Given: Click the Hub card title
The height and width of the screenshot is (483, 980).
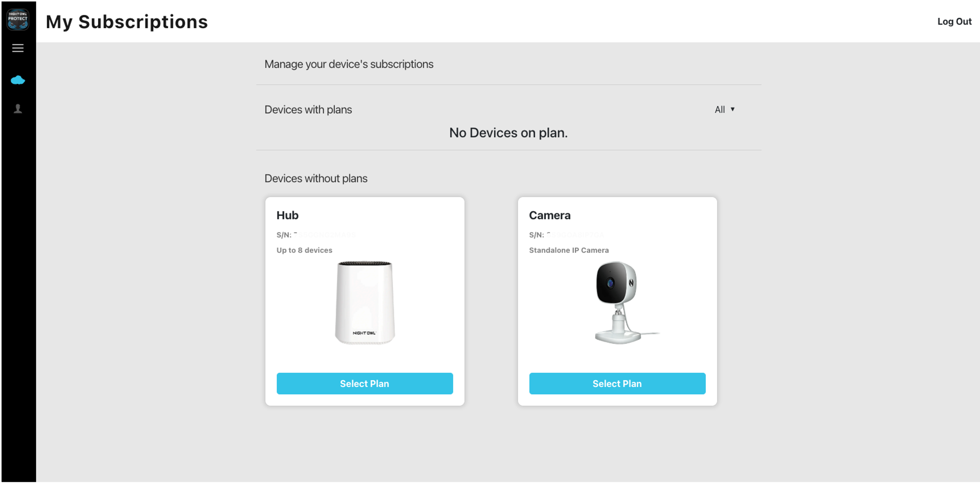Looking at the screenshot, I should [x=287, y=215].
